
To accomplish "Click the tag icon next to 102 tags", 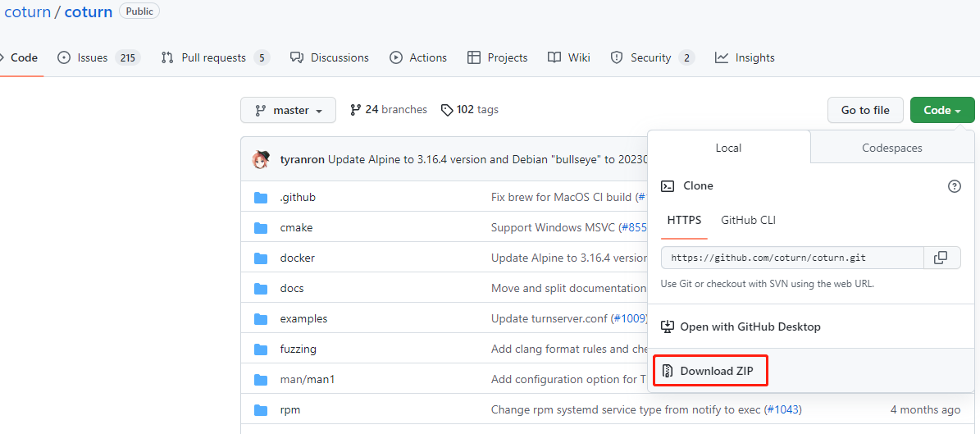I will point(446,110).
